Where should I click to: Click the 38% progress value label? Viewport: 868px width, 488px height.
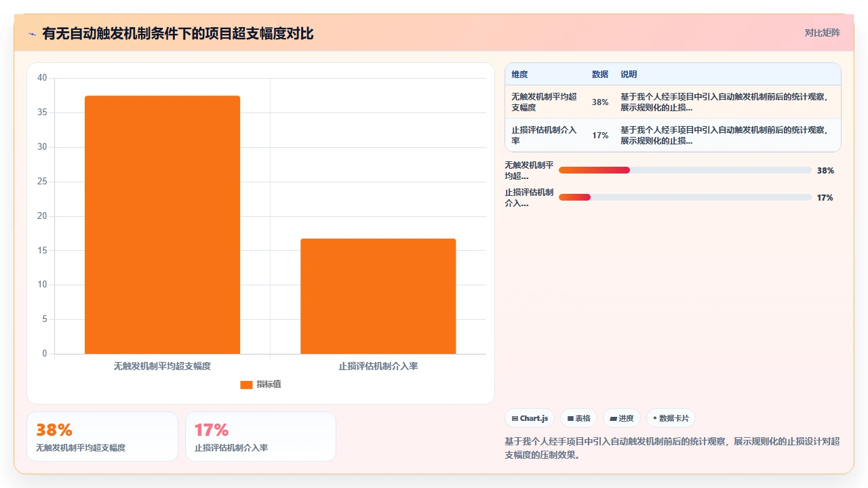tap(825, 171)
